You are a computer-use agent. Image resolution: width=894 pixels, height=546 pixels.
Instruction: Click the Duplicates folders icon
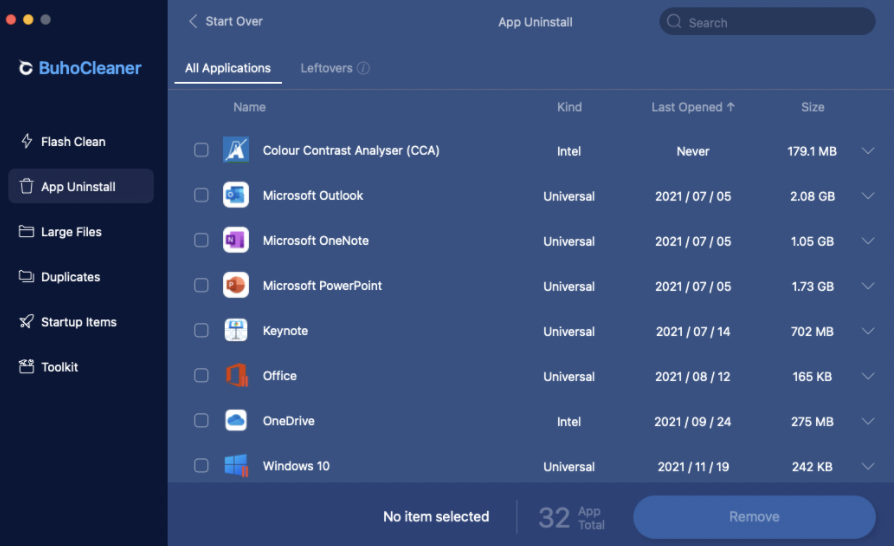(x=26, y=276)
